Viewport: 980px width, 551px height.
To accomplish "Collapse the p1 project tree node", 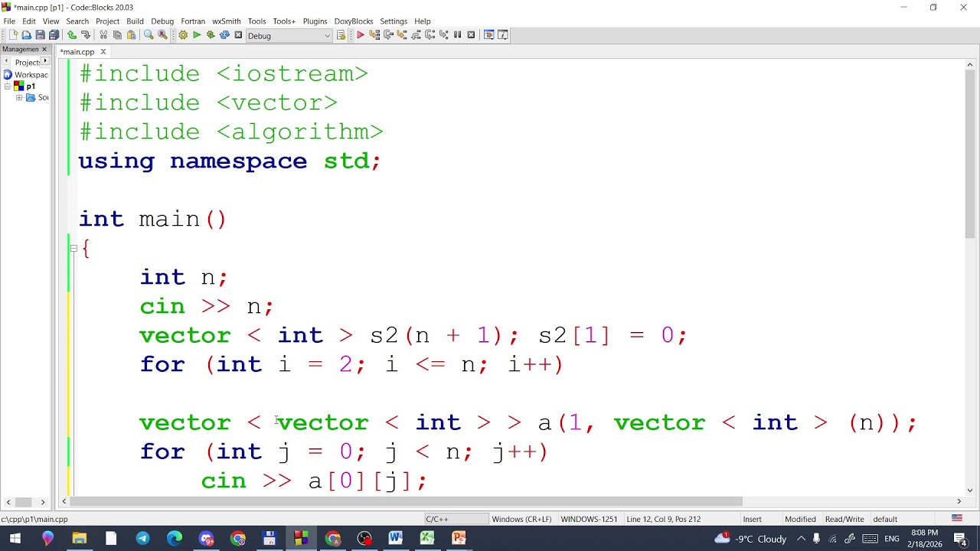I will (x=8, y=86).
